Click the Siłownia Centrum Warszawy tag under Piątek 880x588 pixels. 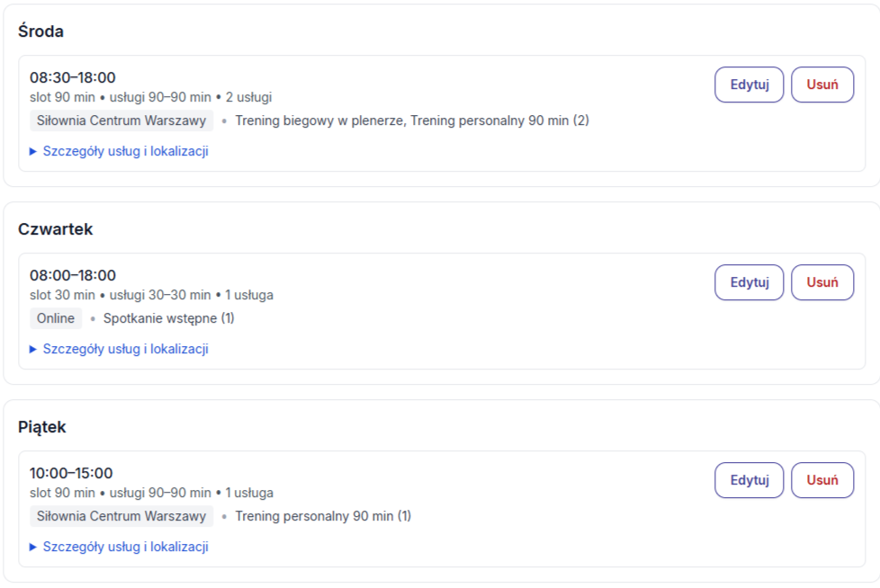click(x=121, y=516)
